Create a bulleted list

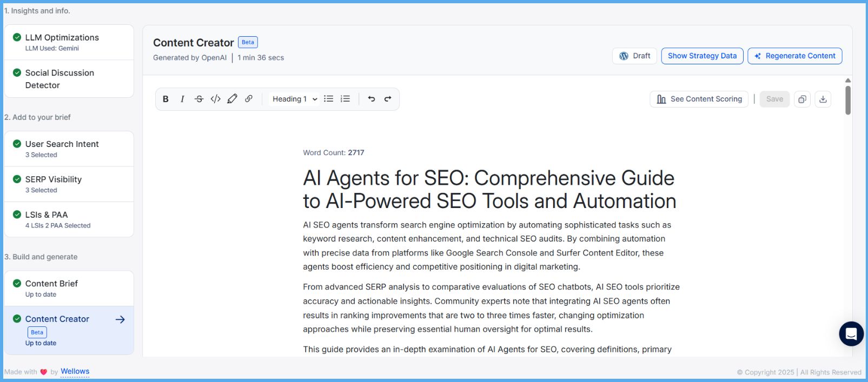(x=328, y=99)
